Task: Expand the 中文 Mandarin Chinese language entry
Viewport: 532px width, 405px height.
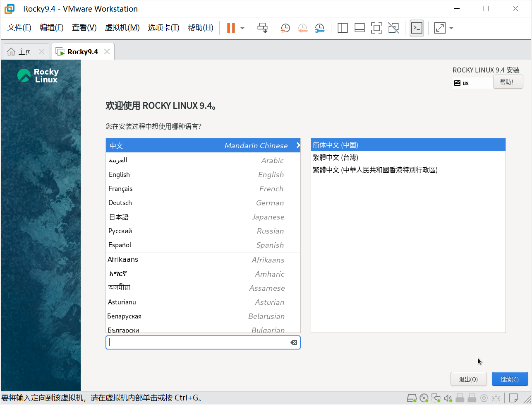Action: pos(203,145)
